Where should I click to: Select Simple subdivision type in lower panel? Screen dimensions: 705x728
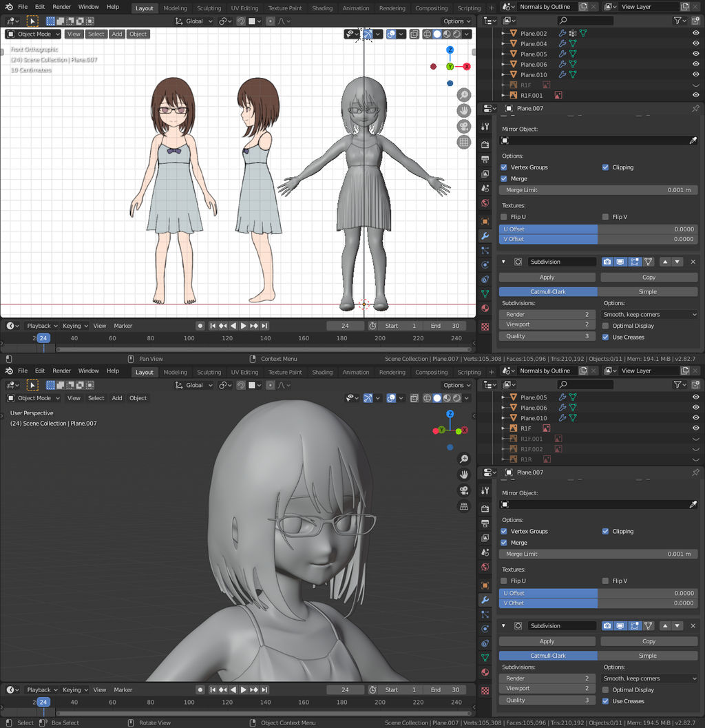(x=648, y=656)
